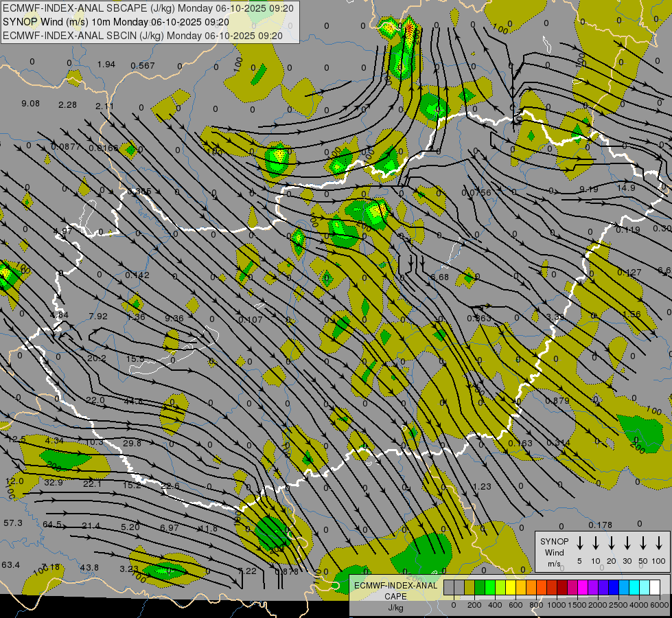Pick the magenta swatch near 1500 tick
Viewport: 672px width, 618px height.
(583, 588)
